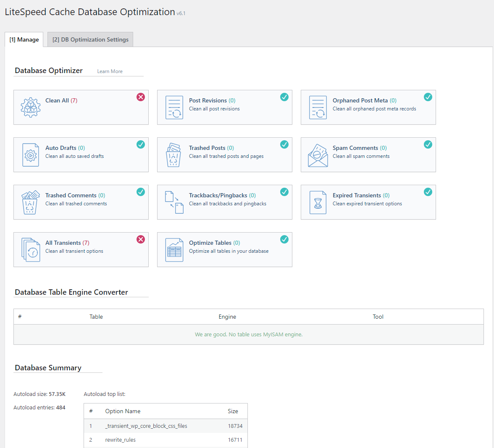The image size is (494, 448).
Task: Click the green check on Optimize Tables
Action: pos(284,239)
